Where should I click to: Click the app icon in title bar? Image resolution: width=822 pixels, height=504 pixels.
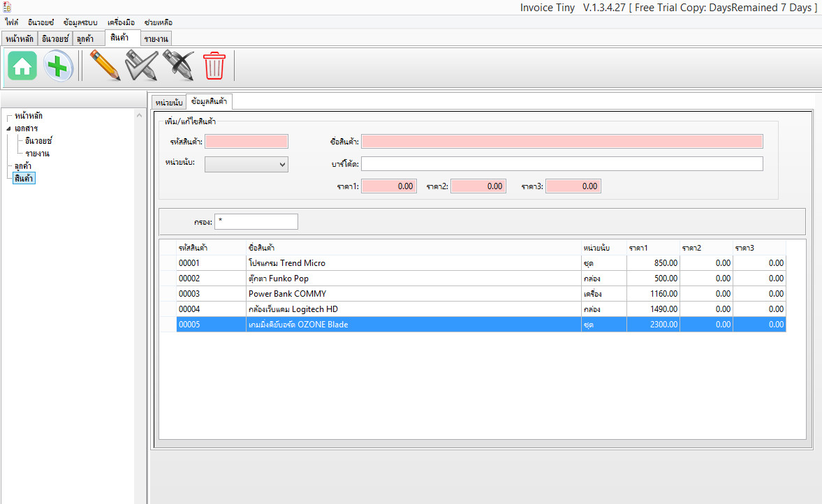(x=7, y=7)
